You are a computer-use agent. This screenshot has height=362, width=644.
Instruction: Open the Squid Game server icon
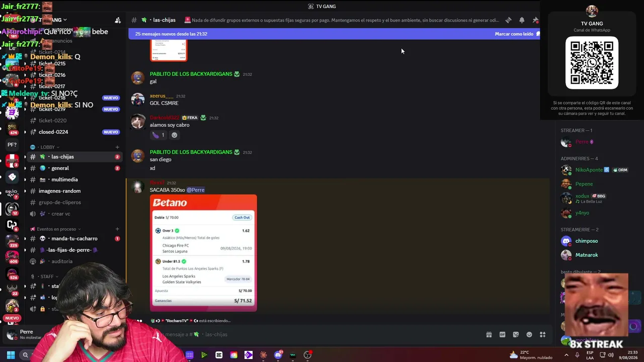[12, 193]
